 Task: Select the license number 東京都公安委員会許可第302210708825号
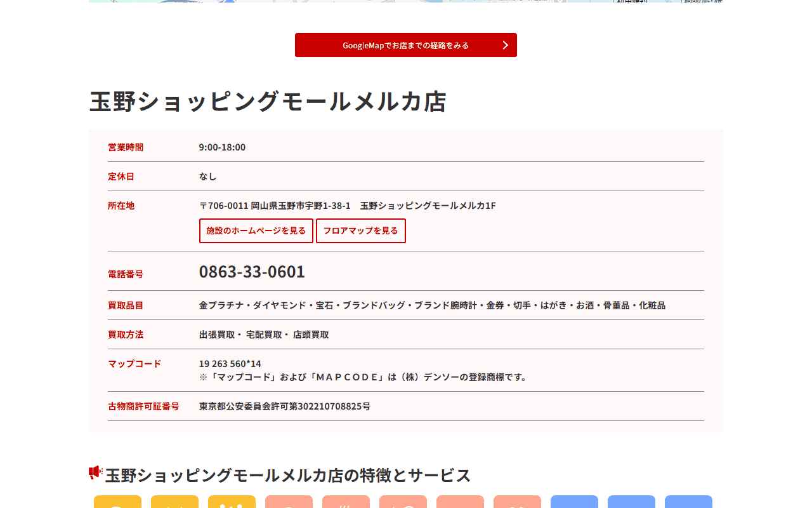click(285, 406)
